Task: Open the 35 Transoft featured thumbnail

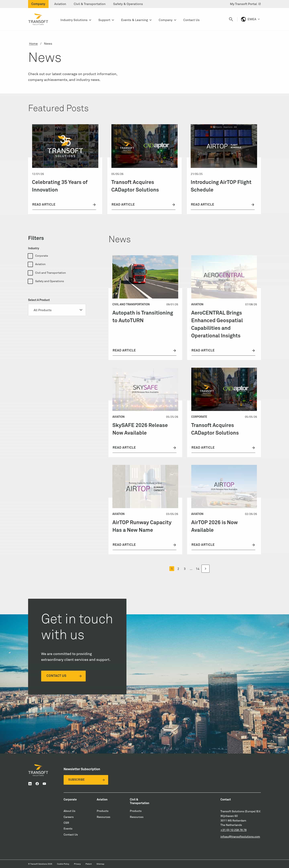Action: click(65, 146)
